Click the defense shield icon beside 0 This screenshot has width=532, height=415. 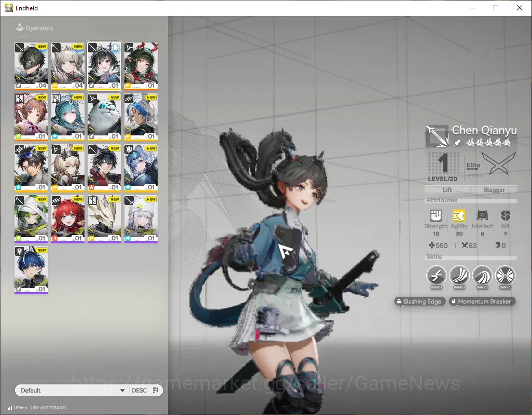tap(498, 245)
